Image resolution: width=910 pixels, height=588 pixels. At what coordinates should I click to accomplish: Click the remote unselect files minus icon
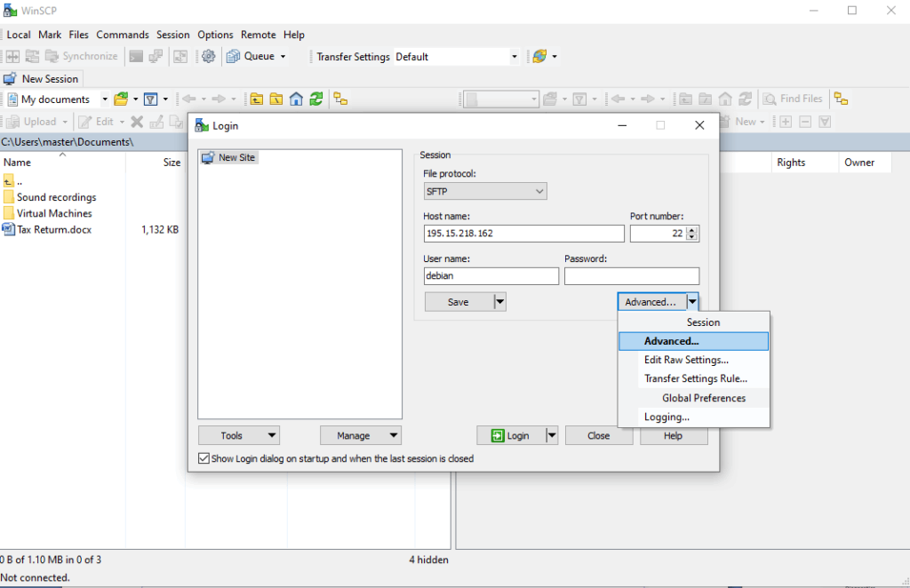[x=805, y=122]
